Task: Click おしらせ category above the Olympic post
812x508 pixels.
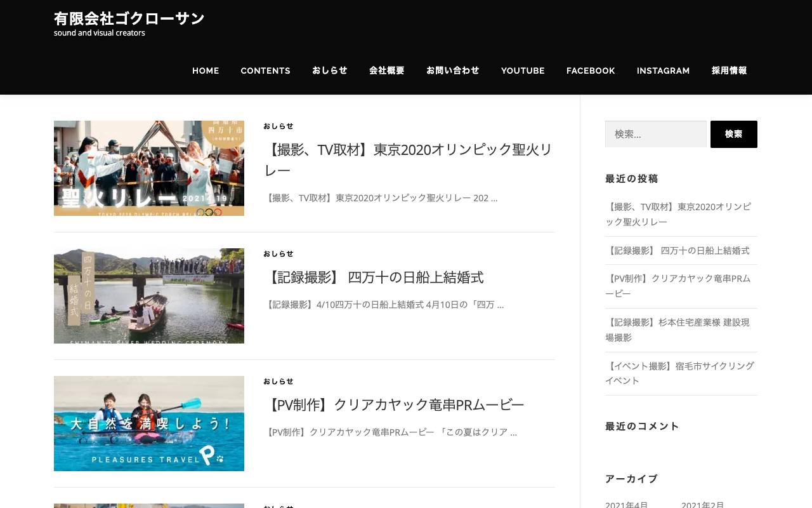Action: point(278,126)
